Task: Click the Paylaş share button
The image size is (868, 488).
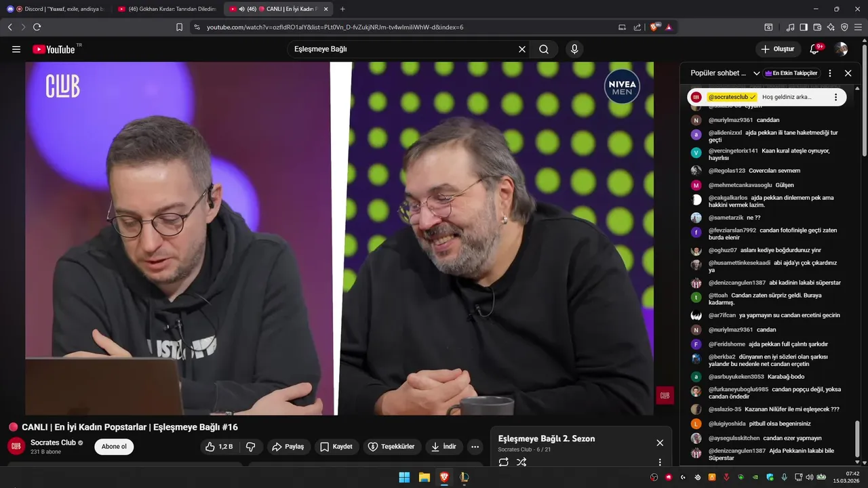Action: pos(288,447)
